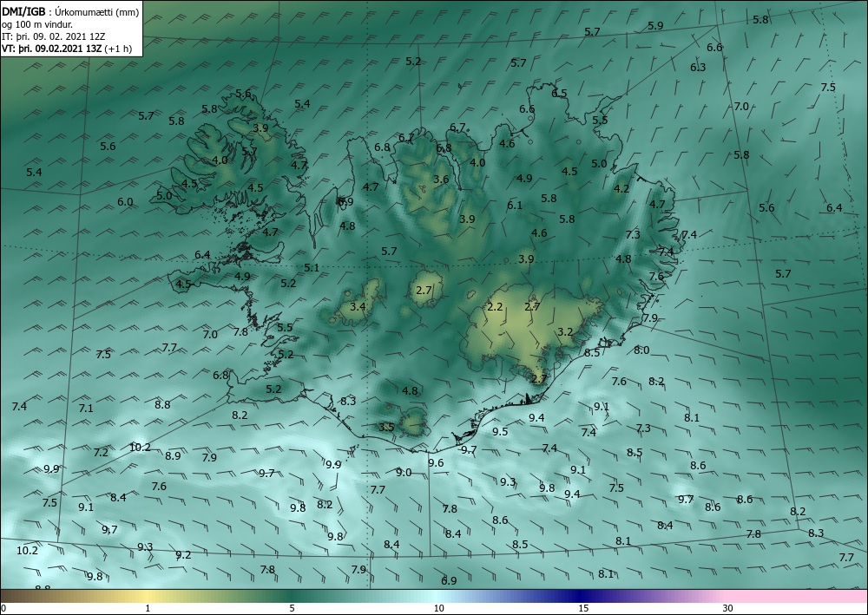
Task: Click the 3.6 value in north Iceland
Action: [x=441, y=180]
